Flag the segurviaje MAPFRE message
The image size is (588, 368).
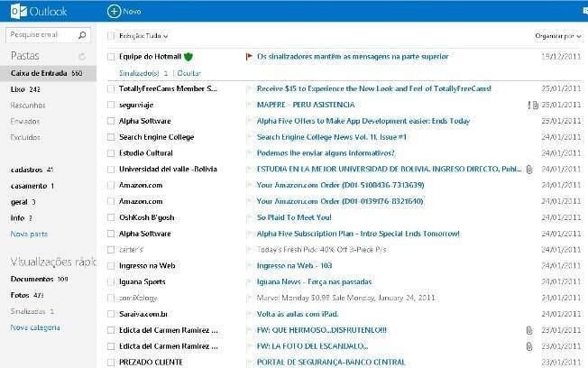(249, 105)
